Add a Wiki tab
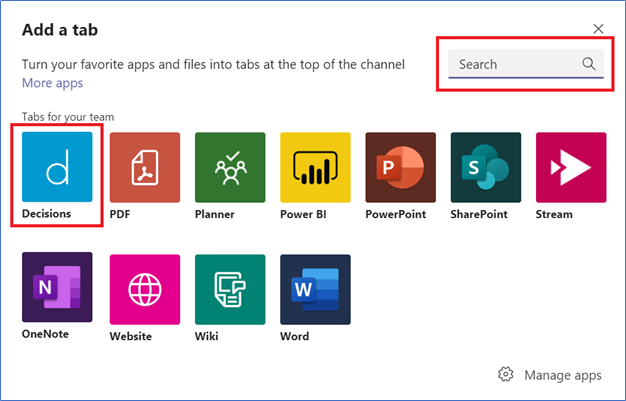Viewport: 626px width, 401px height. 230,290
